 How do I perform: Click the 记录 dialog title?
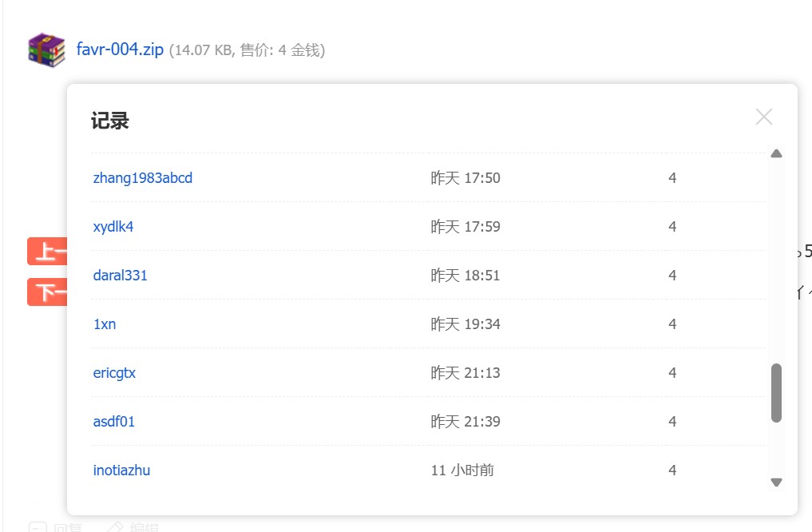pyautogui.click(x=110, y=121)
